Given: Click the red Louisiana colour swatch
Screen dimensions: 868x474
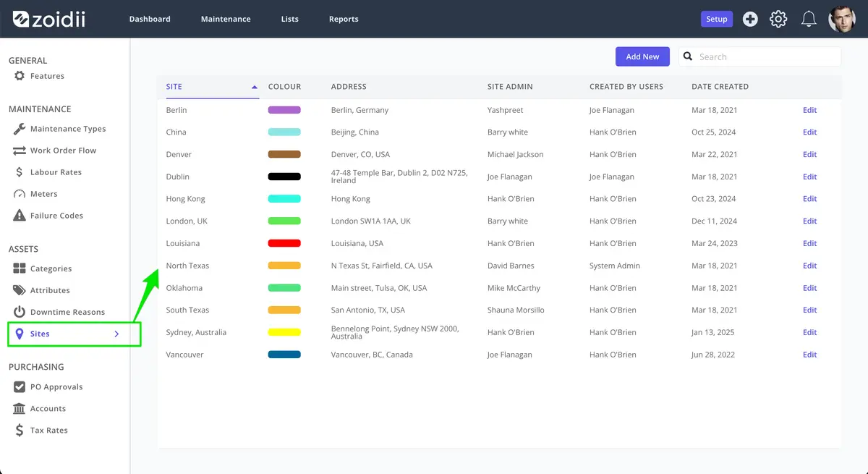Looking at the screenshot, I should tap(284, 243).
